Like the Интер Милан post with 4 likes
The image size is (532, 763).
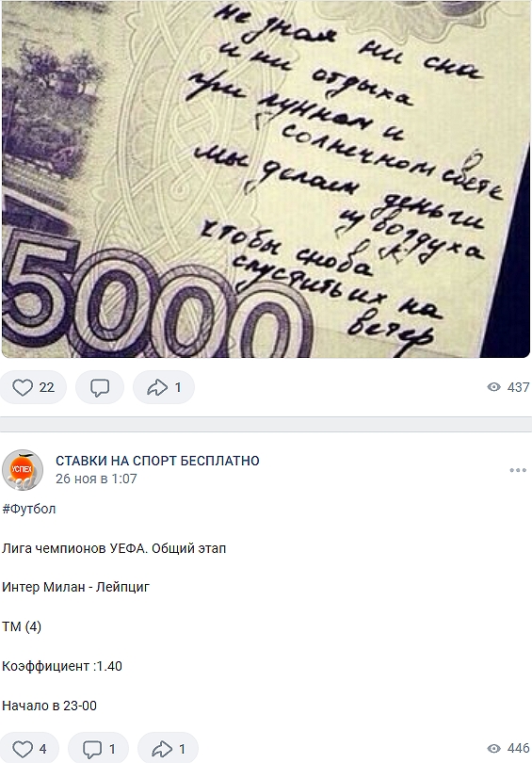[29, 749]
